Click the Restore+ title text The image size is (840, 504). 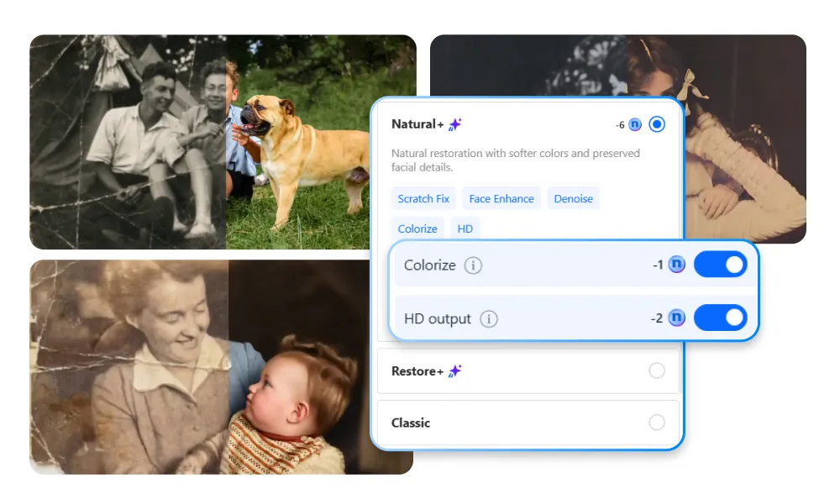coord(417,371)
